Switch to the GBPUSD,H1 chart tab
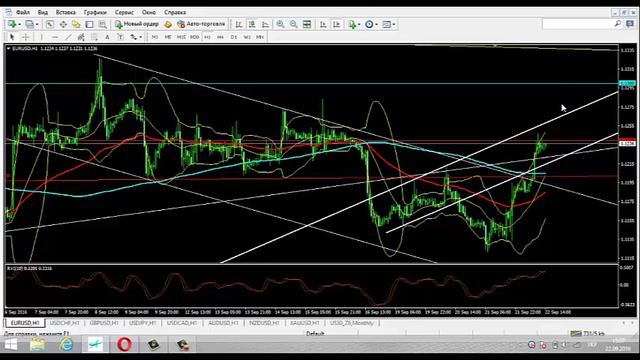The height and width of the screenshot is (360, 640). (x=104, y=323)
